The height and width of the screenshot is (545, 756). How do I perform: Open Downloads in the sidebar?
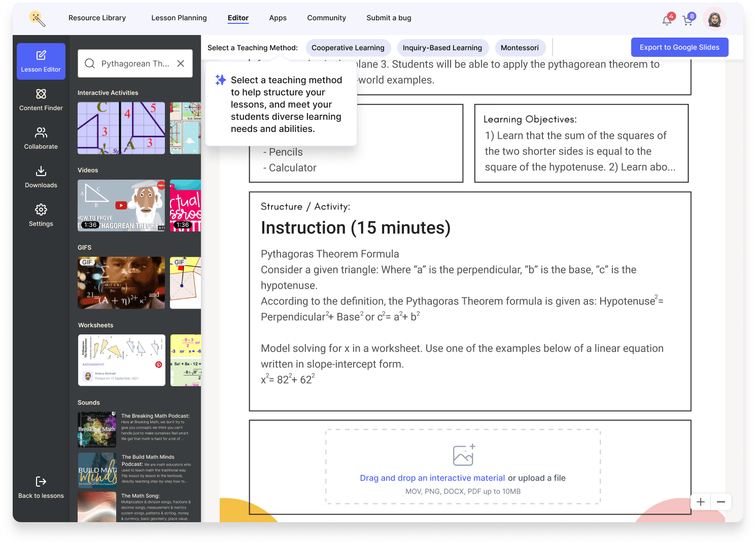coord(41,177)
